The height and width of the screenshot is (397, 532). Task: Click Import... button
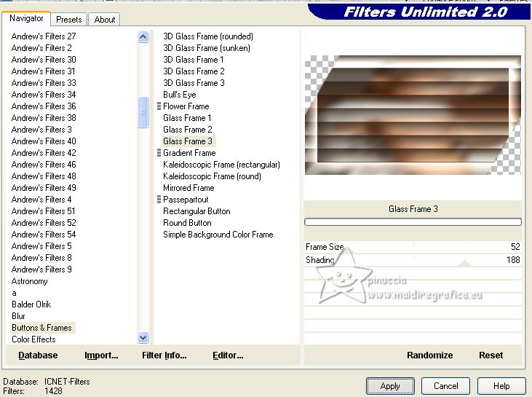[101, 355]
